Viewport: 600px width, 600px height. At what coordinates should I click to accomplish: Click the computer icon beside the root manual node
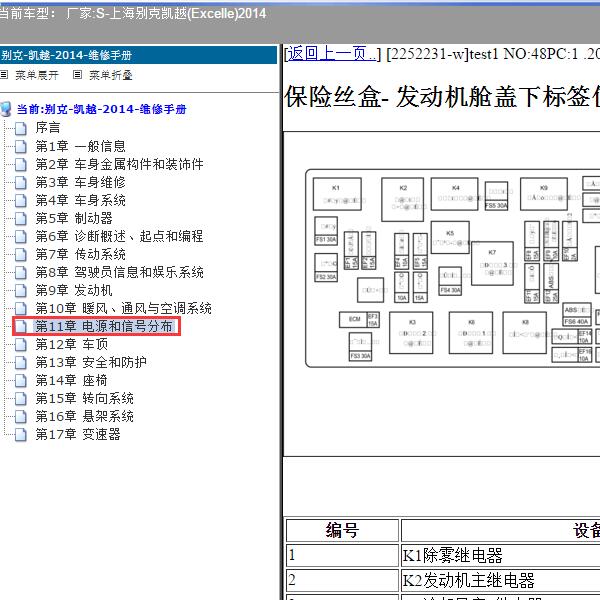tap(6, 109)
